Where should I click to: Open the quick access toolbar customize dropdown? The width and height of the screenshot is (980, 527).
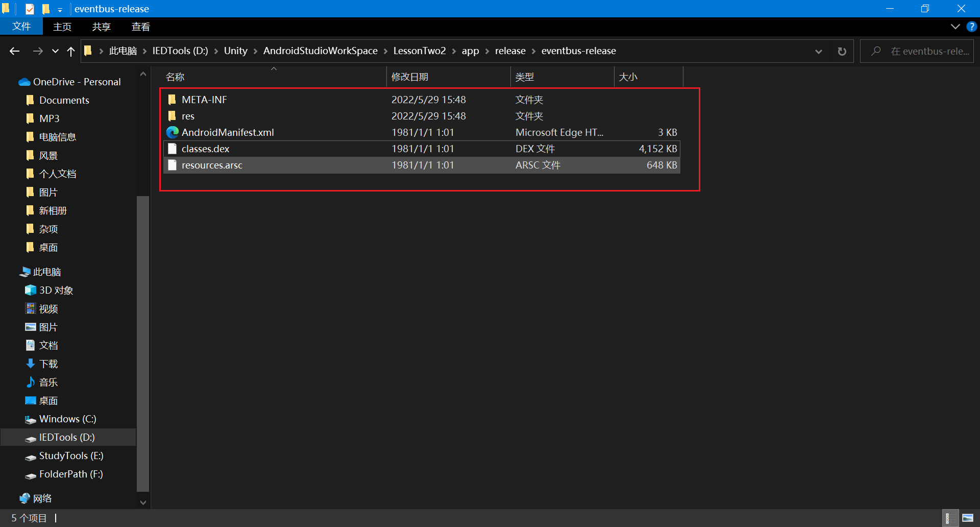point(60,9)
